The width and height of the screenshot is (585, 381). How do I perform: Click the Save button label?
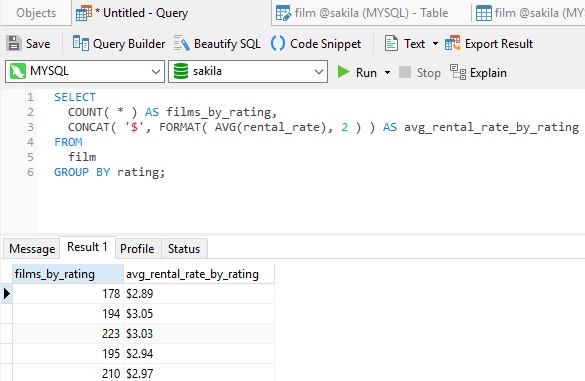tap(38, 44)
